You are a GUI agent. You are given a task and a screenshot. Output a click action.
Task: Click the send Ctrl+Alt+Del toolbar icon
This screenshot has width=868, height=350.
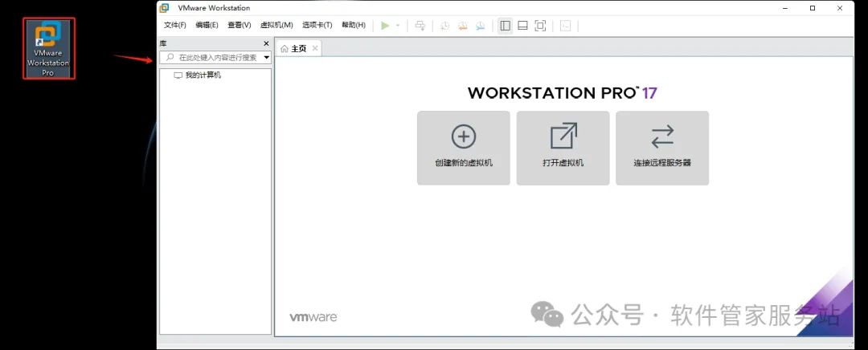click(x=420, y=26)
